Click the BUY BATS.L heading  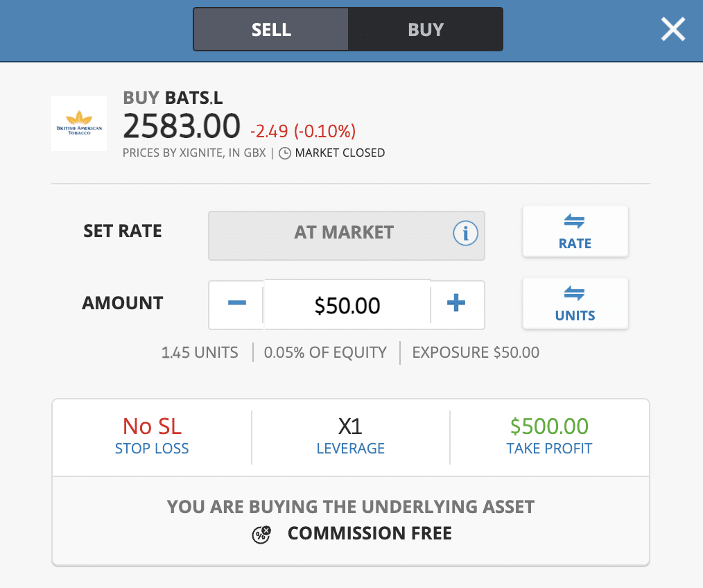[173, 98]
